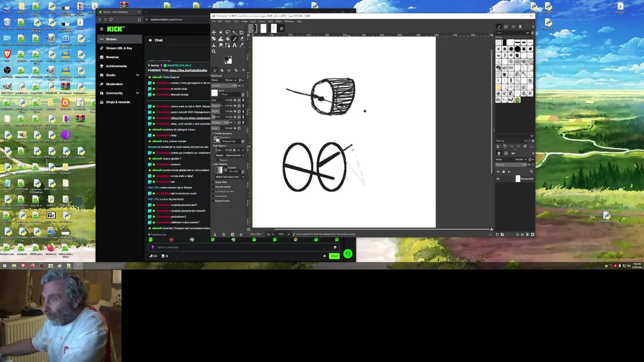The height and width of the screenshot is (362, 644).
Task: Open GIMP Edit menu
Action: pyautogui.click(x=220, y=21)
